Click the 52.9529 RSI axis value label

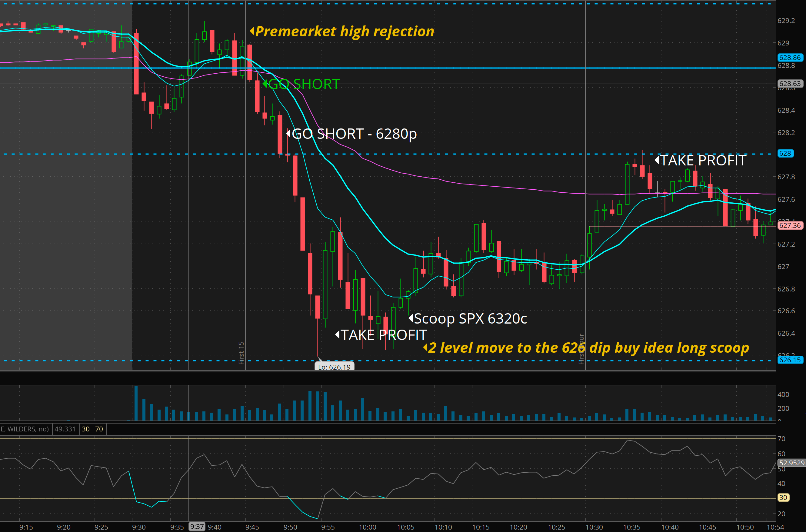(791, 463)
